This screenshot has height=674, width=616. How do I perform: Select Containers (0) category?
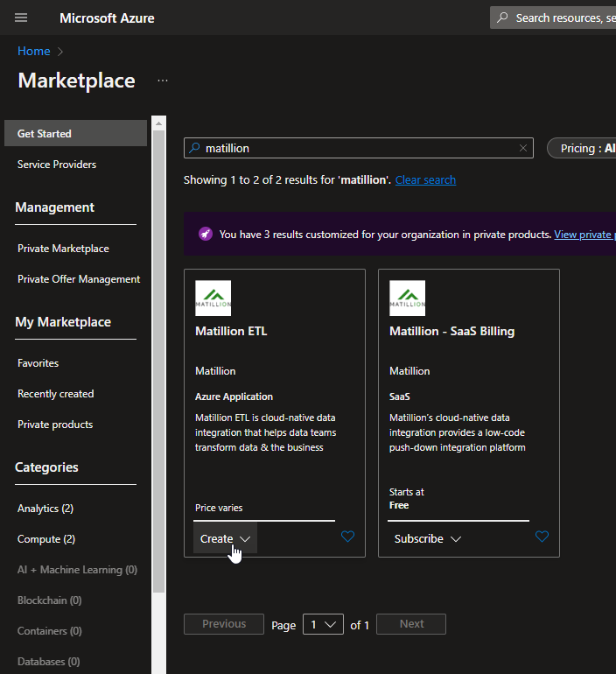(49, 630)
